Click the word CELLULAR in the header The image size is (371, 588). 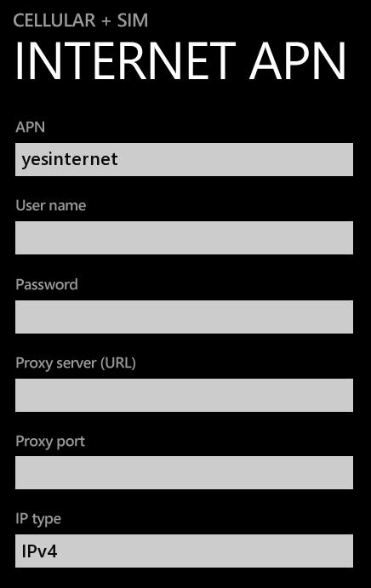pos(54,20)
